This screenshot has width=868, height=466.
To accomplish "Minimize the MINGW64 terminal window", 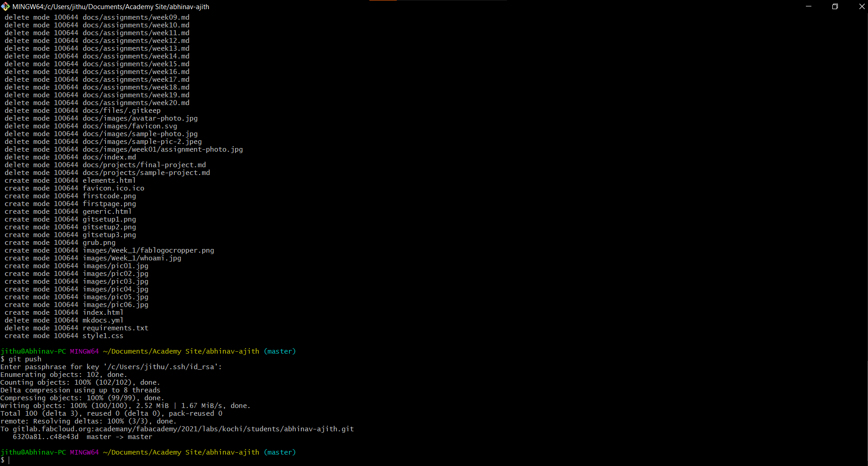I will click(809, 6).
